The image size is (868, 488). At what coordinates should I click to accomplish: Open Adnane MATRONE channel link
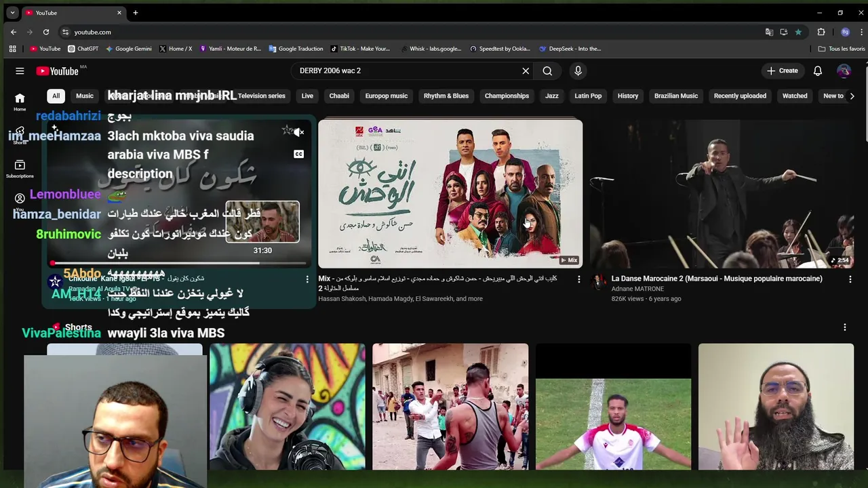pos(637,289)
